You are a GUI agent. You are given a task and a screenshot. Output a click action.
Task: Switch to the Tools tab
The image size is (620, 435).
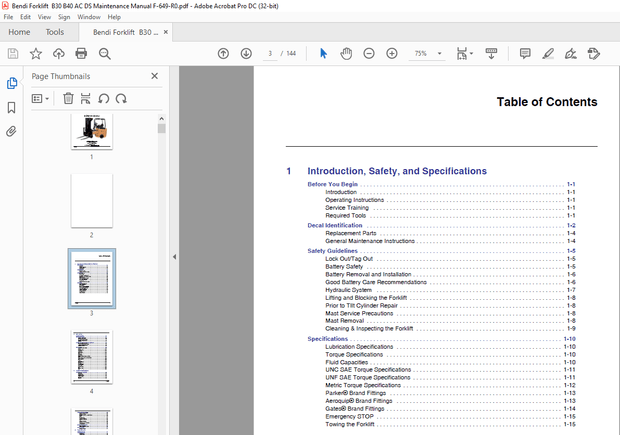coord(55,32)
